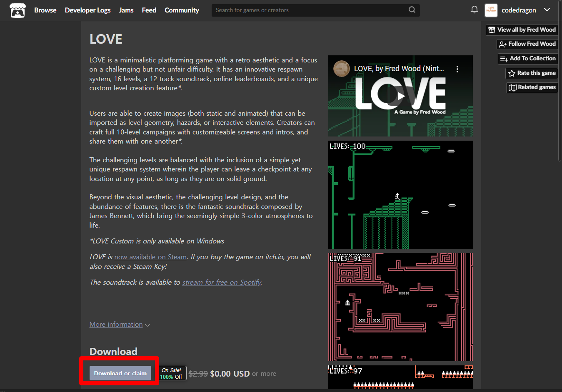The width and height of the screenshot is (562, 392).
Task: Go to Developer Logs
Action: point(87,10)
